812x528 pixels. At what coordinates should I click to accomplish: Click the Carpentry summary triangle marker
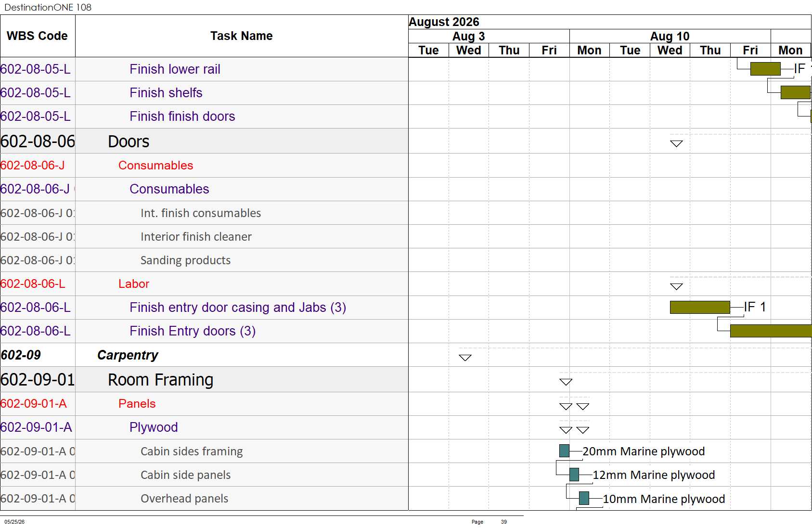465,358
